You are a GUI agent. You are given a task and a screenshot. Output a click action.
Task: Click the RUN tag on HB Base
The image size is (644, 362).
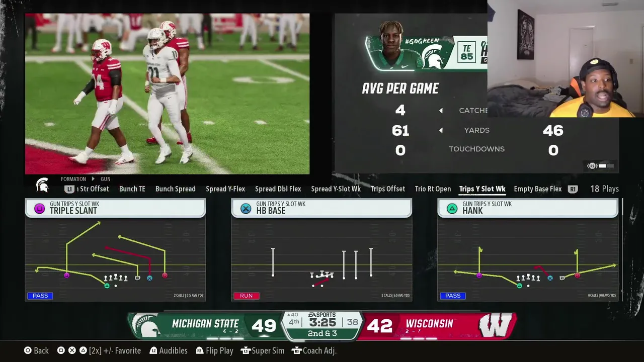point(246,296)
